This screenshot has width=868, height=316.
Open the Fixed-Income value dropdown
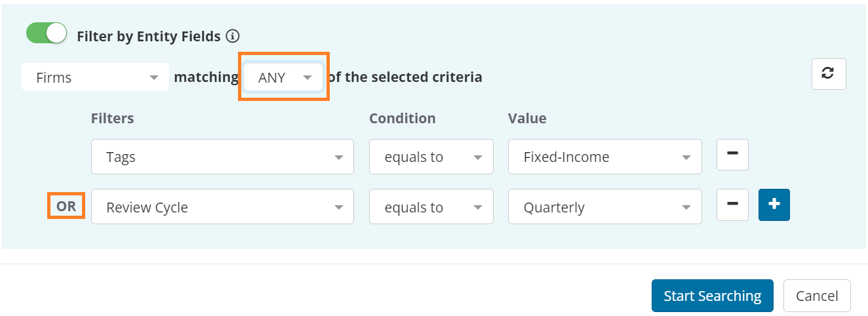[605, 157]
